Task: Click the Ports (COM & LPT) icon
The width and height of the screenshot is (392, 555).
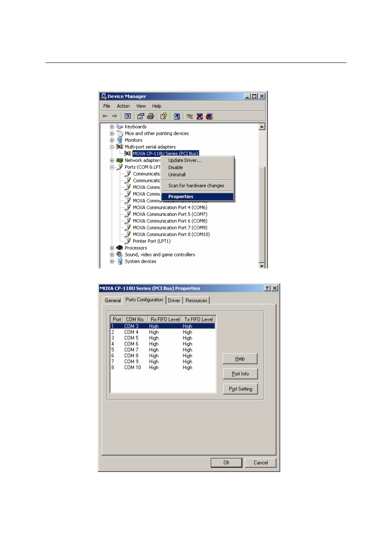Action: 120,167
